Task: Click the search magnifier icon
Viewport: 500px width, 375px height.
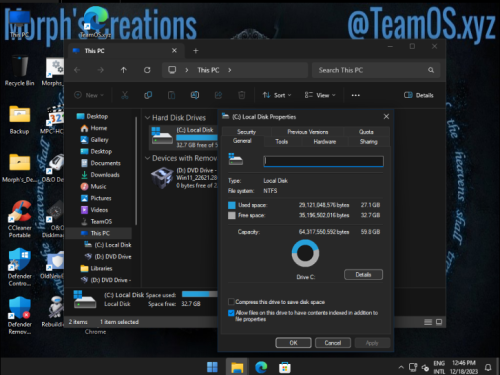Action: (x=431, y=70)
